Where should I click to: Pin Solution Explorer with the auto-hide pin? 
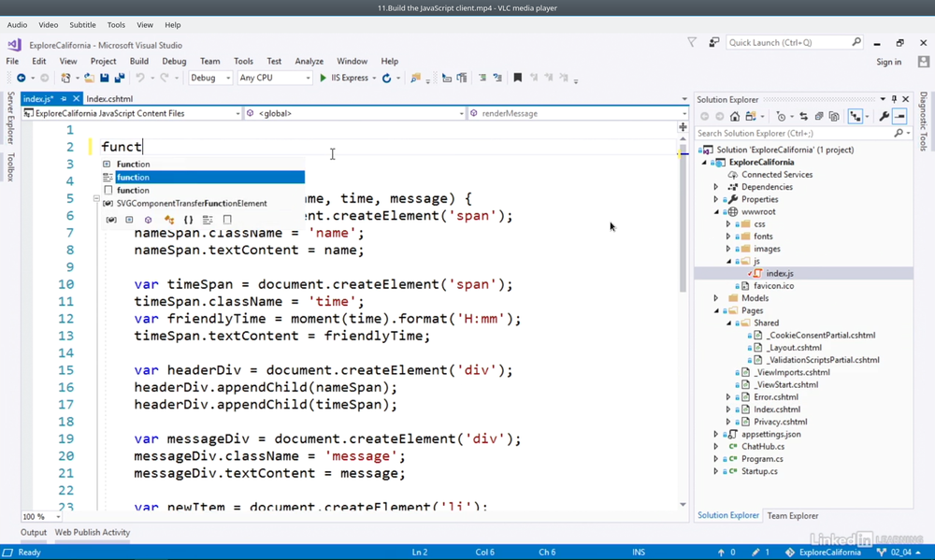point(894,99)
